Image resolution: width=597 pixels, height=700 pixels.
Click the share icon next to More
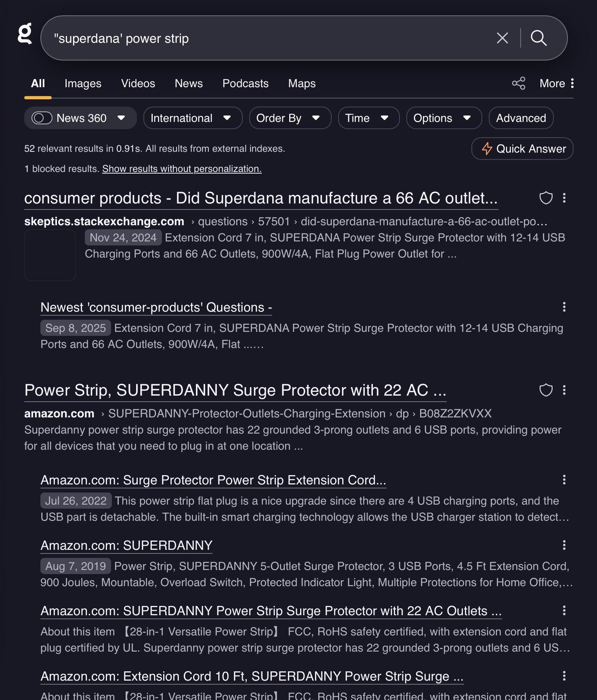point(518,83)
